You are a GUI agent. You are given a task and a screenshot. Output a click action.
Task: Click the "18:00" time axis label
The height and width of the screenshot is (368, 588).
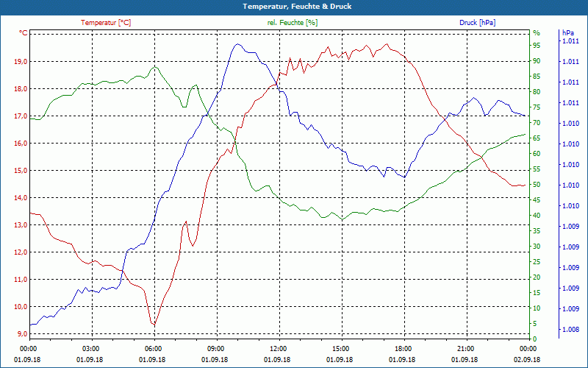(402, 348)
